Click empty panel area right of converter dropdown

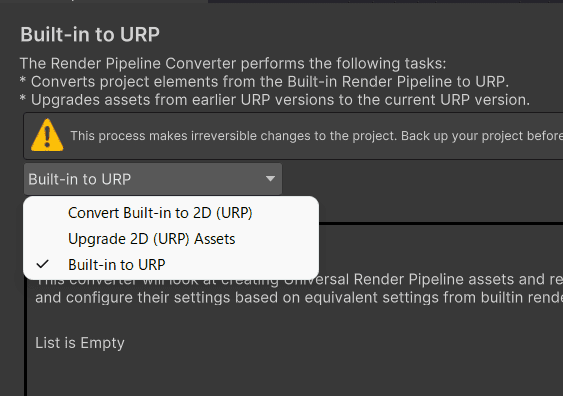422,179
